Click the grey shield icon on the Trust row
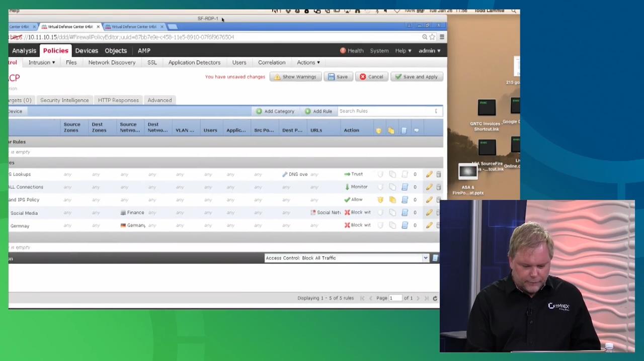Viewport: 644px width, 361px height. tap(380, 174)
